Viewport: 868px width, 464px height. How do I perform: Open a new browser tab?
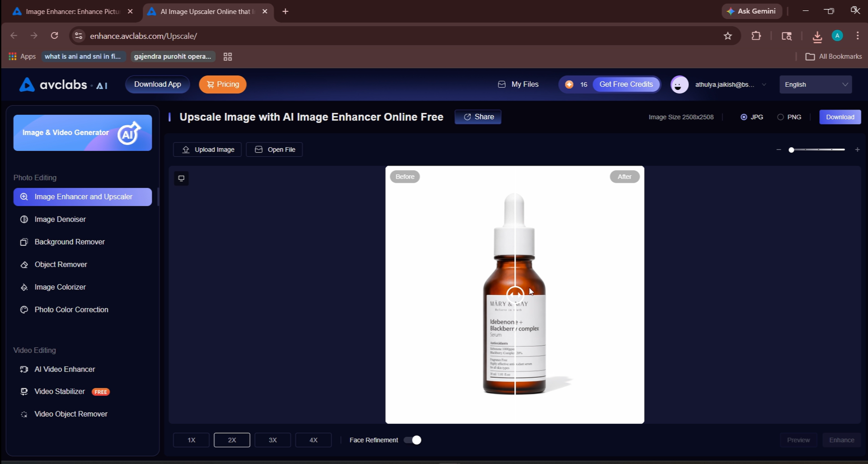point(285,11)
